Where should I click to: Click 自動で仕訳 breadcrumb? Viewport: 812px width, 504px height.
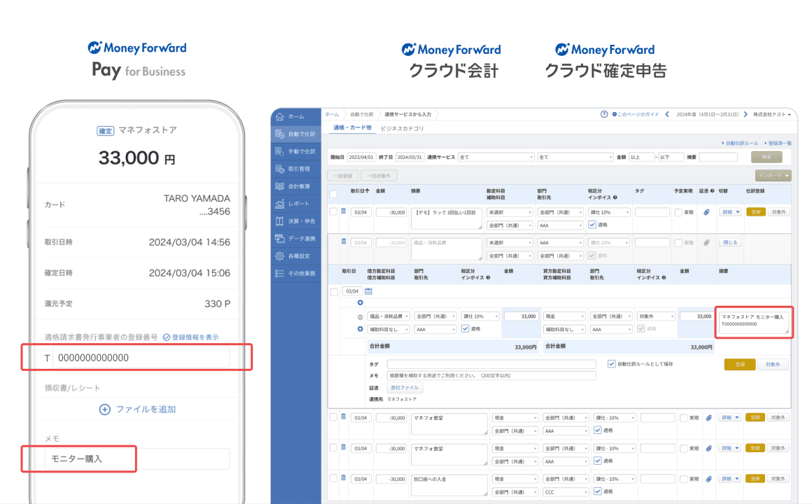pos(361,115)
